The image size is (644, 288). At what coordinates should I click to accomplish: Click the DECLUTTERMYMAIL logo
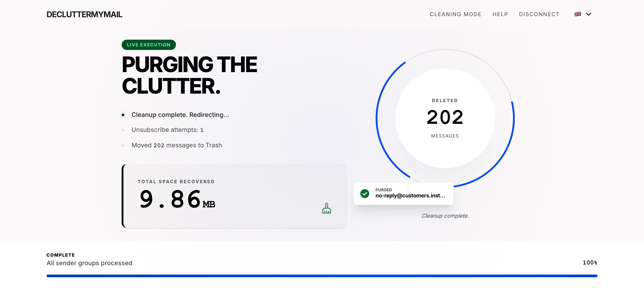pyautogui.click(x=84, y=15)
